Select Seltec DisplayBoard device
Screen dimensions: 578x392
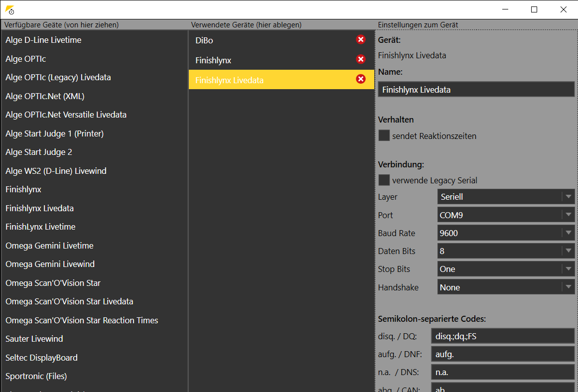[94, 357]
